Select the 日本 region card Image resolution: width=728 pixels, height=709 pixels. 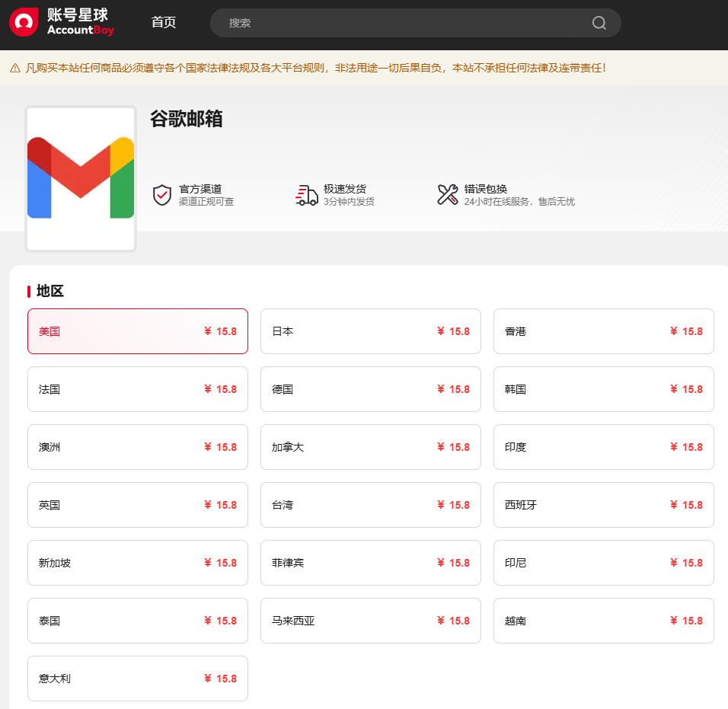pos(370,331)
